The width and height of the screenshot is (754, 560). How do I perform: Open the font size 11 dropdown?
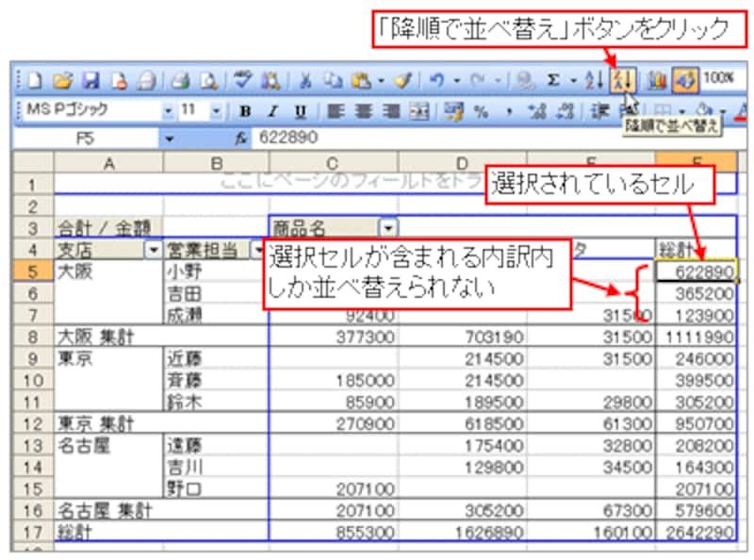pyautogui.click(x=216, y=111)
